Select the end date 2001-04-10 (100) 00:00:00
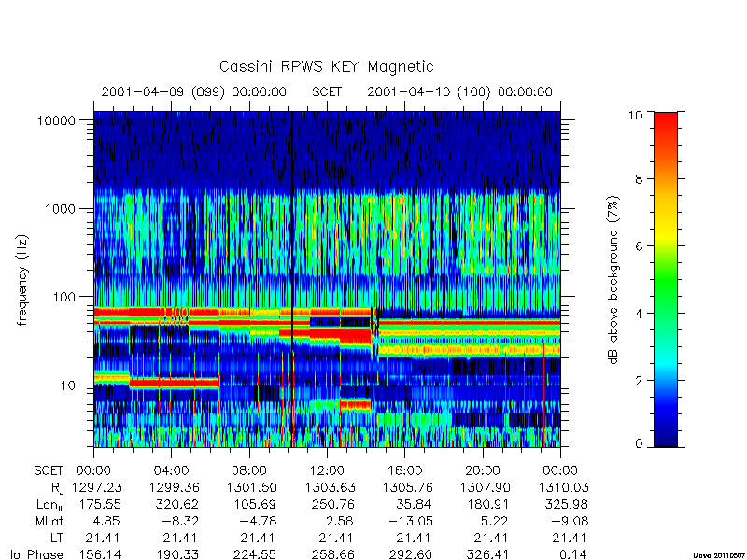Viewport: 747px width, 560px height. [x=459, y=91]
